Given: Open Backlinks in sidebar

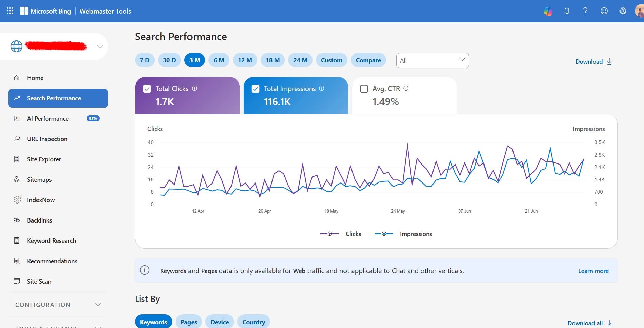Looking at the screenshot, I should pyautogui.click(x=58, y=220).
